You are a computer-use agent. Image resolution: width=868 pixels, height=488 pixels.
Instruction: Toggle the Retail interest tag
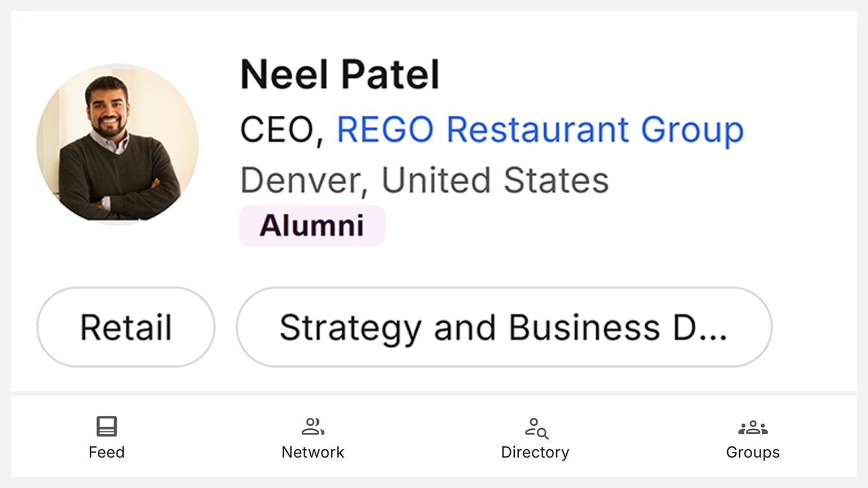point(125,326)
